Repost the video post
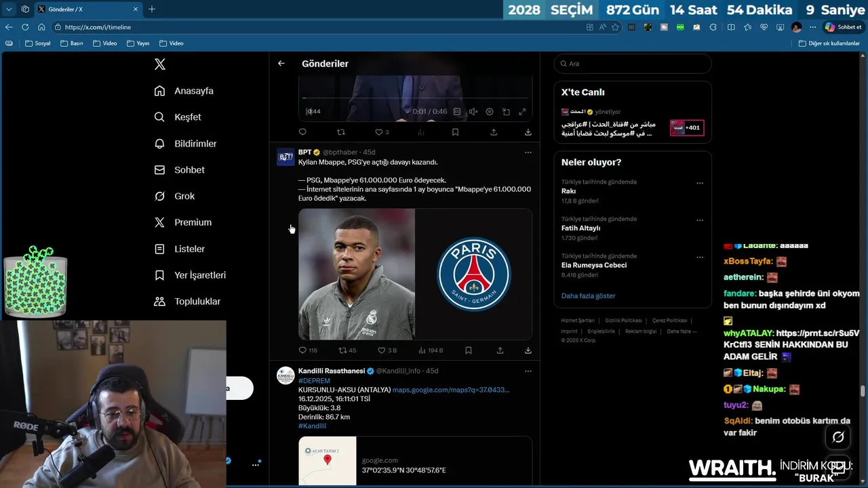Screen dimensions: 868x488 point(341,132)
